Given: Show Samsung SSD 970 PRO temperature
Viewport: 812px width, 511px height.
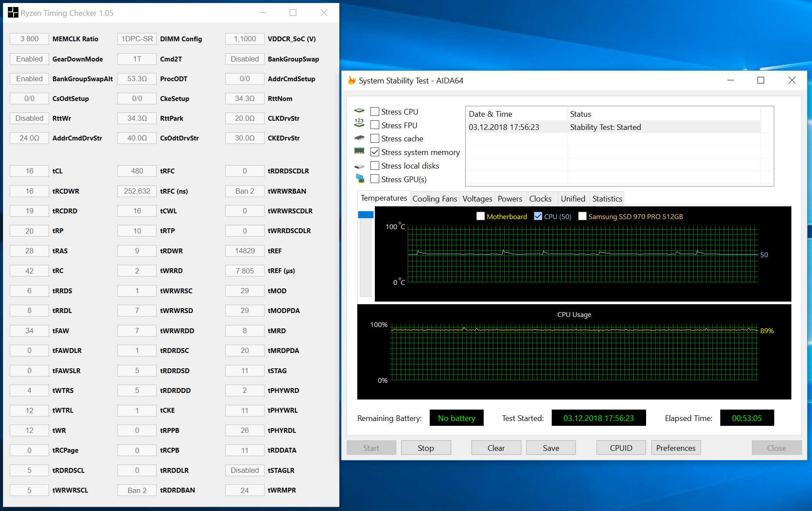Looking at the screenshot, I should pyautogui.click(x=582, y=216).
